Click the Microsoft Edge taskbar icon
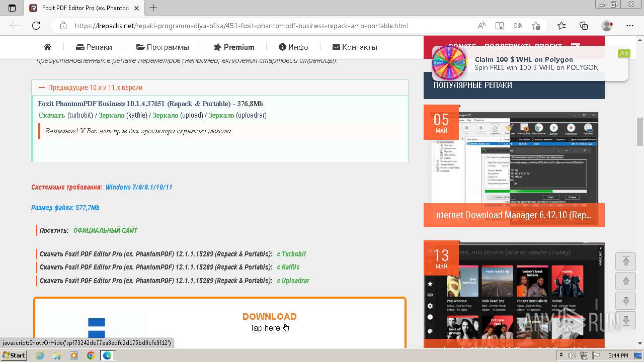 (107, 355)
